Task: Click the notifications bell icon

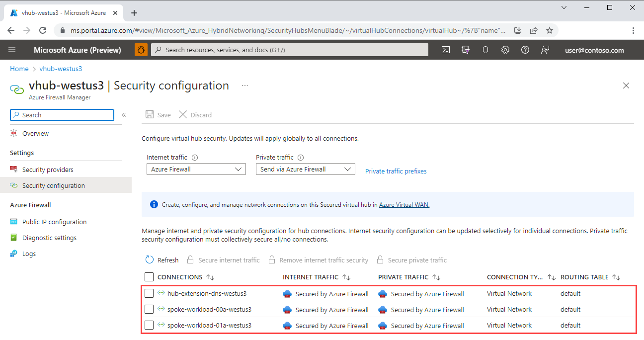Action: pos(485,50)
